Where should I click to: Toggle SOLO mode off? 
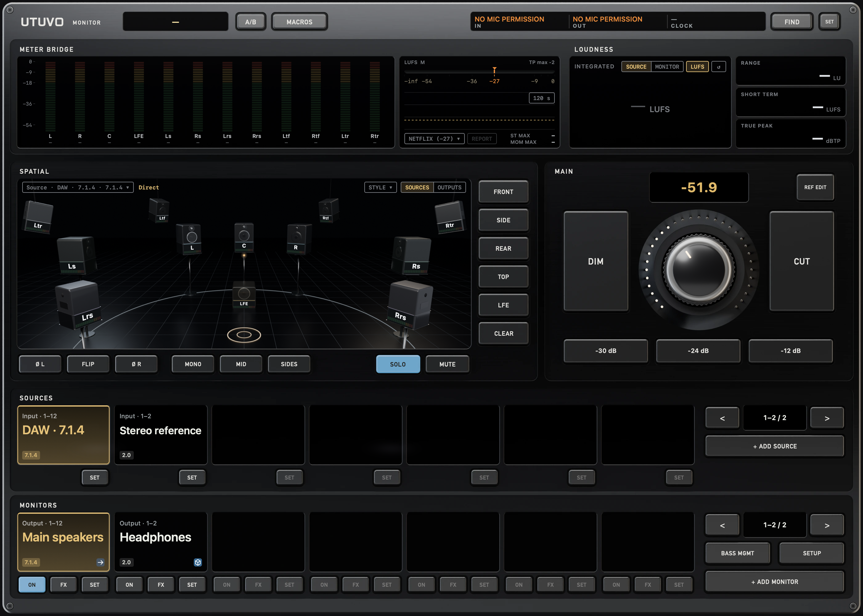click(398, 364)
